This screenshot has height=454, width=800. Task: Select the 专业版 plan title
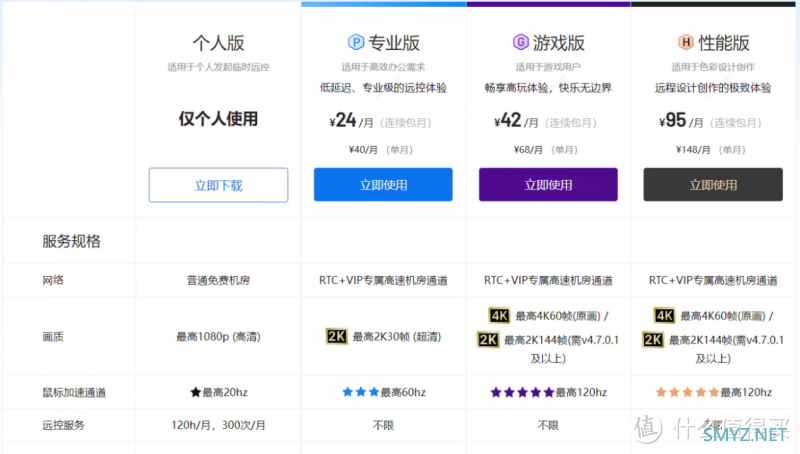tap(394, 43)
